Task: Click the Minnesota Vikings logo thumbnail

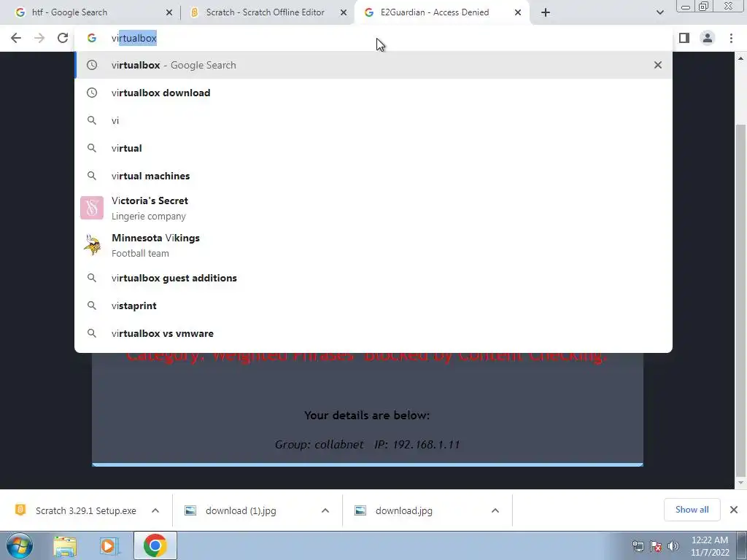Action: point(91,245)
